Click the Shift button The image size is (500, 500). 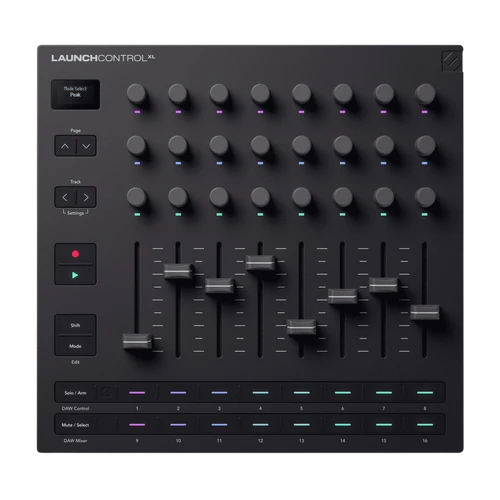tap(75, 325)
